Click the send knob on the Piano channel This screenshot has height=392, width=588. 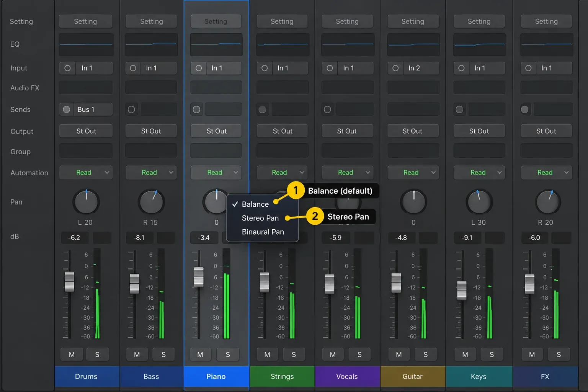click(x=197, y=109)
